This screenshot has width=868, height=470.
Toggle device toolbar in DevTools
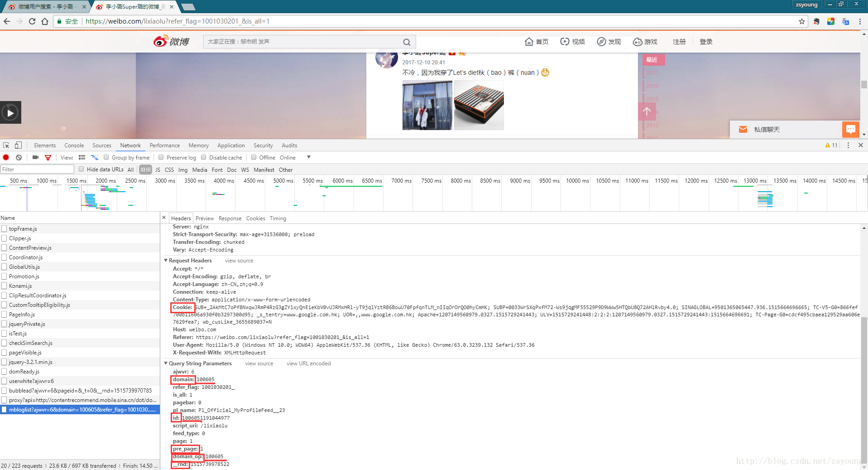click(x=18, y=145)
